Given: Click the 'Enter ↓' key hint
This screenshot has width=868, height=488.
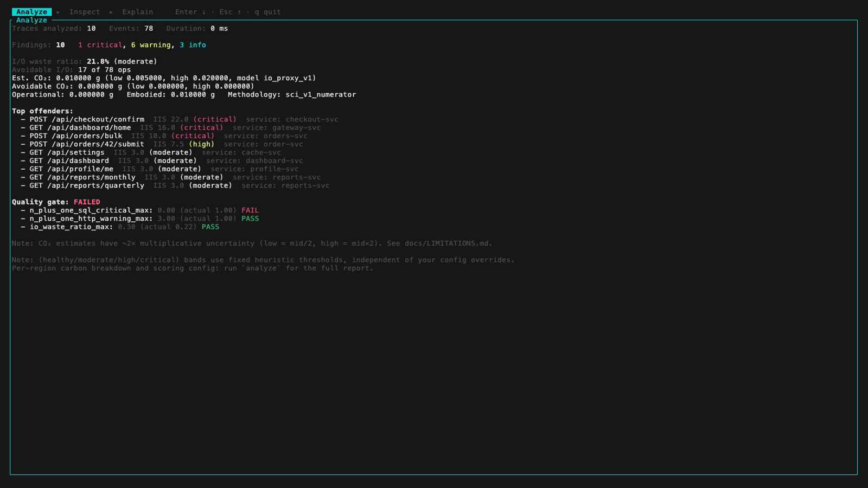Looking at the screenshot, I should 190,12.
